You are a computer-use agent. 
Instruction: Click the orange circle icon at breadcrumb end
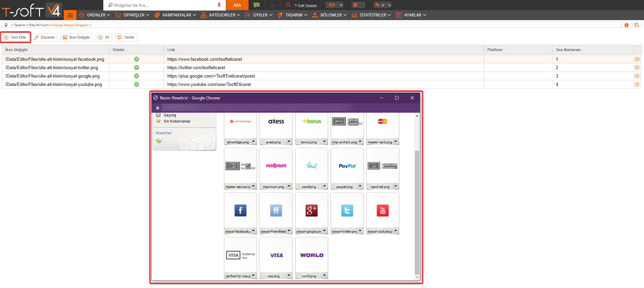627,25
